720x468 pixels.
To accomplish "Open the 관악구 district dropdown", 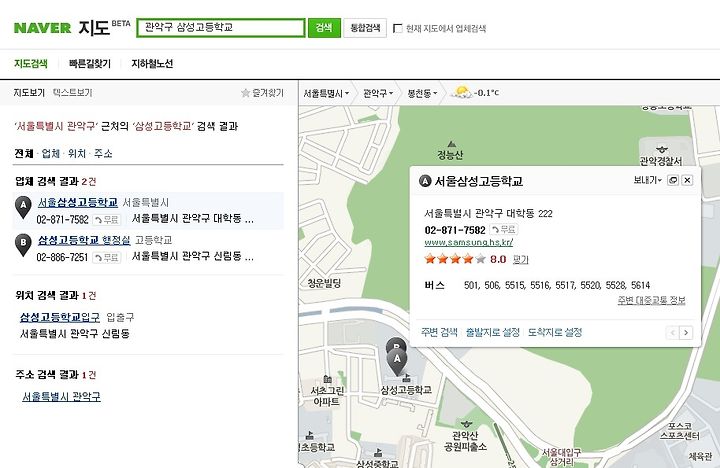I will pyautogui.click(x=378, y=93).
